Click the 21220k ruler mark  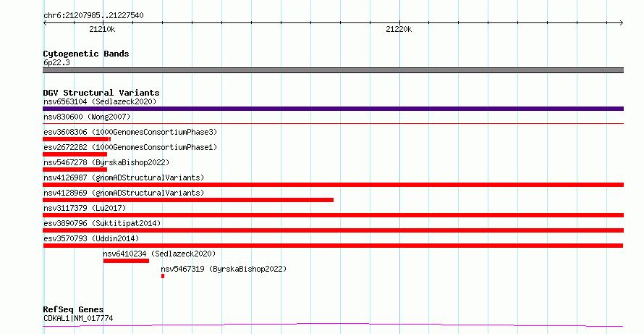pyautogui.click(x=399, y=29)
